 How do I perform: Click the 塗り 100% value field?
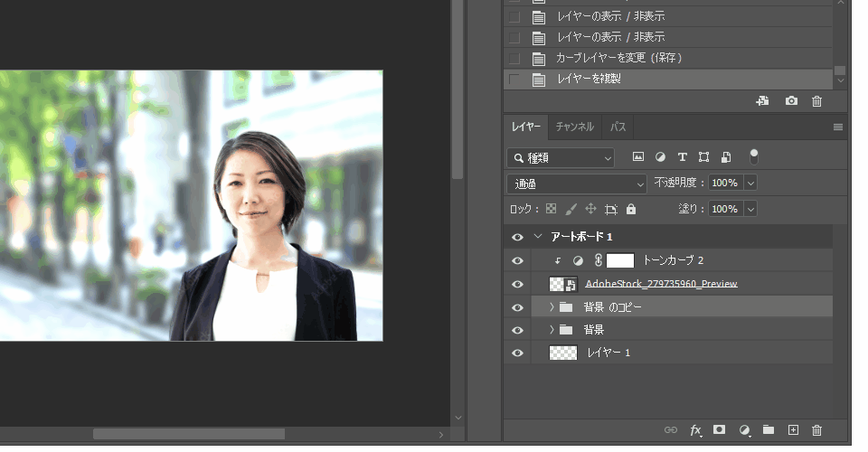[726, 209]
